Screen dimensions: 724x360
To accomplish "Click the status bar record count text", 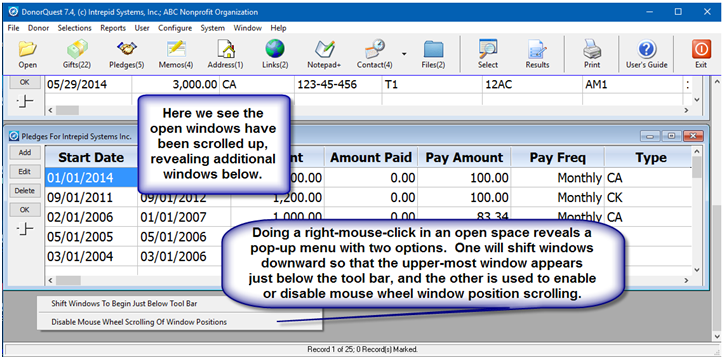I will point(362,349).
